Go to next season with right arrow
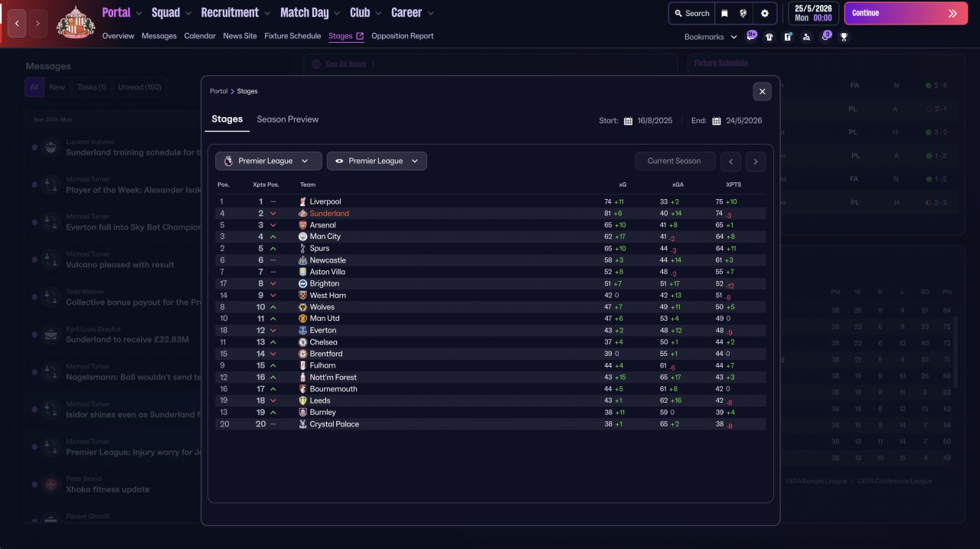This screenshot has width=980, height=549. (x=756, y=161)
